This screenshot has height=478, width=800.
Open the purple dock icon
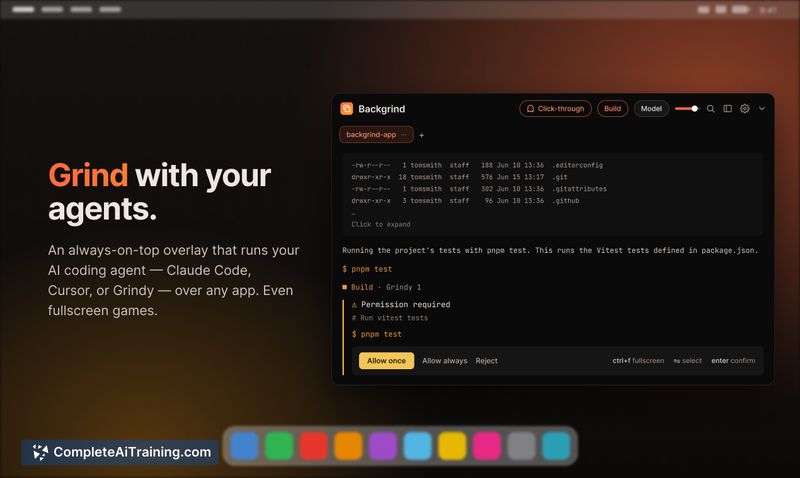coord(383,446)
